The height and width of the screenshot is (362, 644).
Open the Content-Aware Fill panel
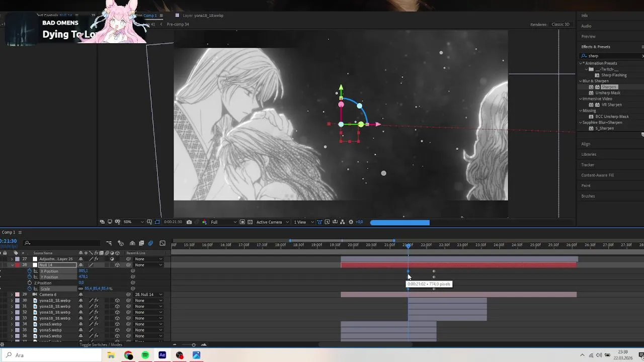(x=597, y=175)
